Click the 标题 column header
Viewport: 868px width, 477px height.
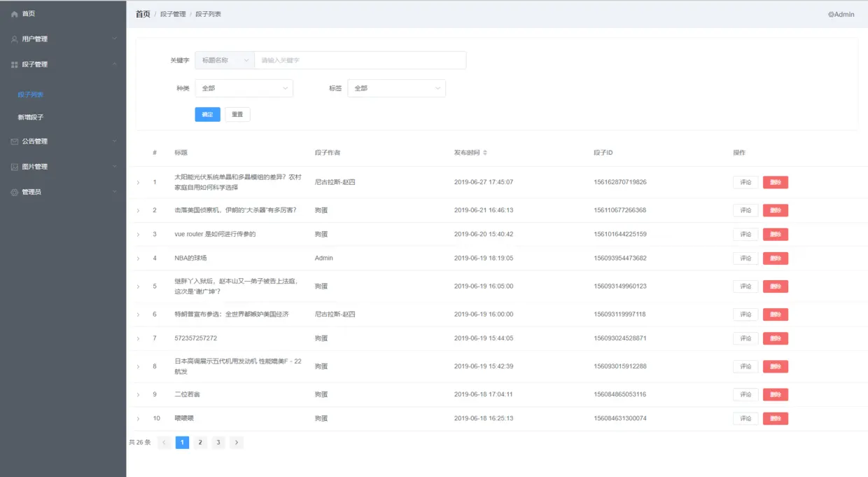pyautogui.click(x=181, y=153)
